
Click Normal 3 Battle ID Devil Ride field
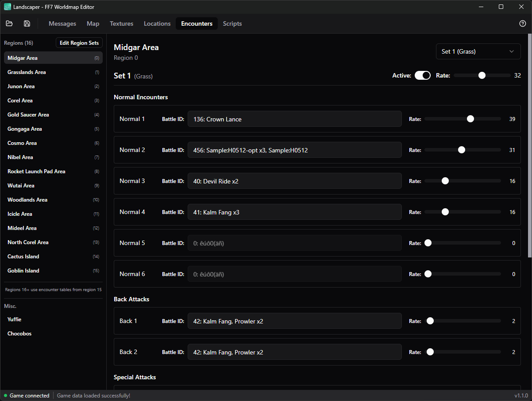pyautogui.click(x=295, y=181)
